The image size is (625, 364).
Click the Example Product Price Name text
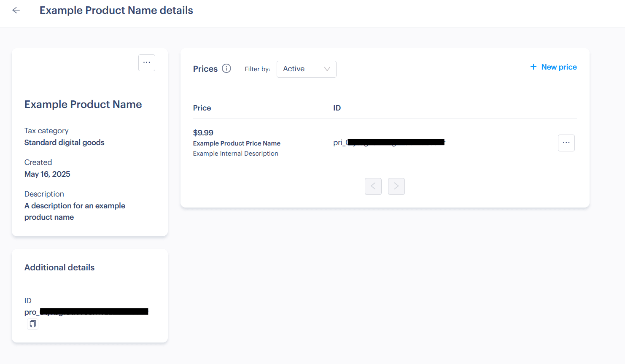pos(237,143)
